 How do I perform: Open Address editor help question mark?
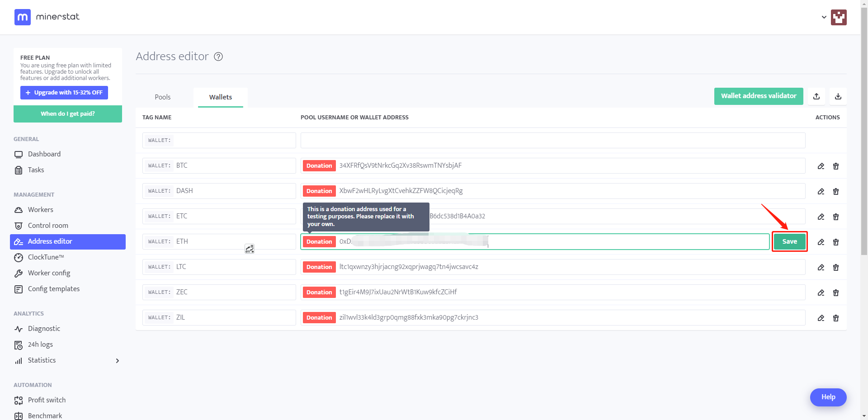coord(218,57)
